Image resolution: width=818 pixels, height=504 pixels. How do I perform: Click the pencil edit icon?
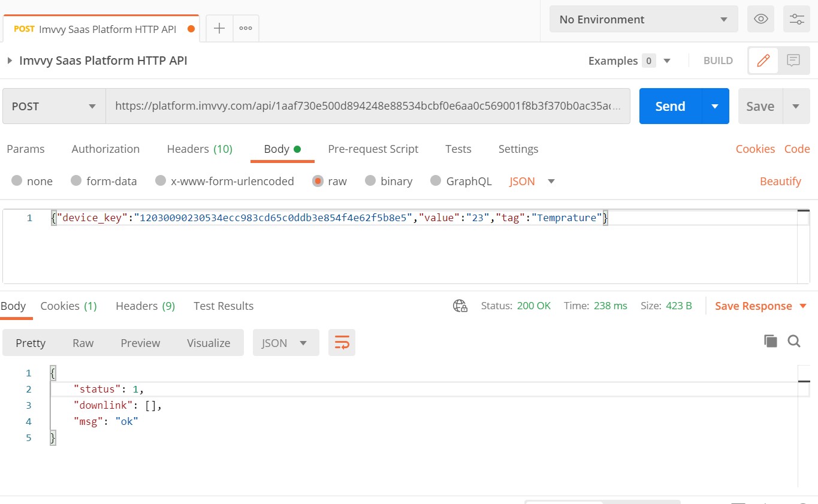763,61
